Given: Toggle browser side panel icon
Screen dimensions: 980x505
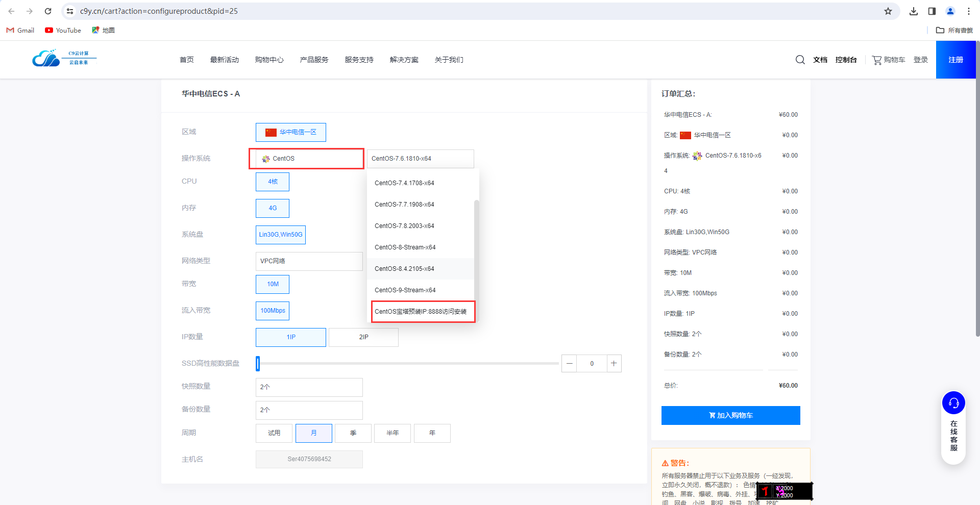Looking at the screenshot, I should (x=932, y=11).
